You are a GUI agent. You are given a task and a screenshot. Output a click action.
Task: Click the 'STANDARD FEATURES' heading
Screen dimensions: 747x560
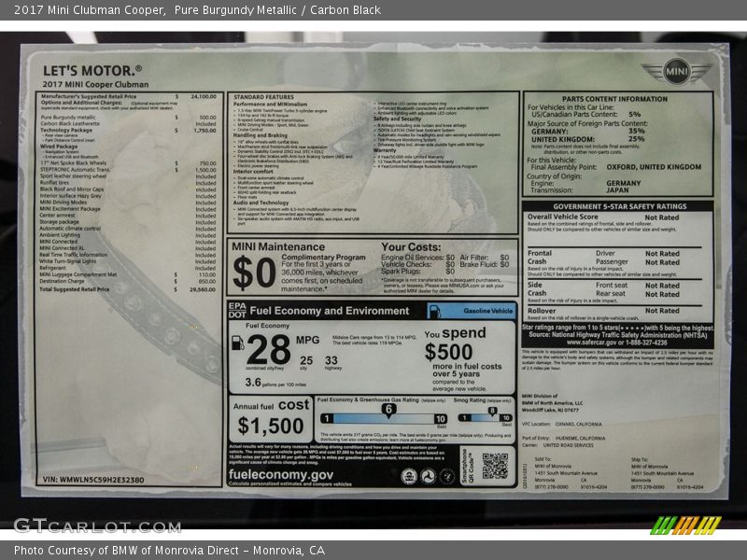click(x=263, y=97)
